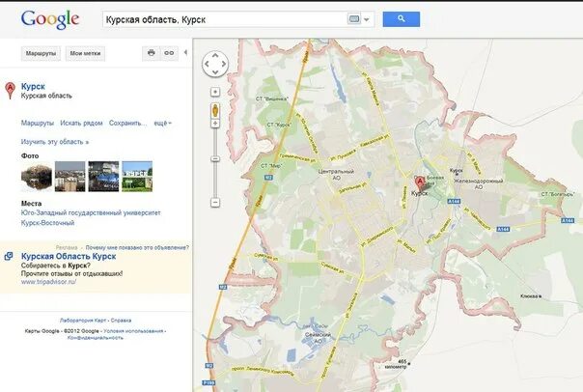Open Мои метки button
The height and width of the screenshot is (392, 583).
click(85, 53)
